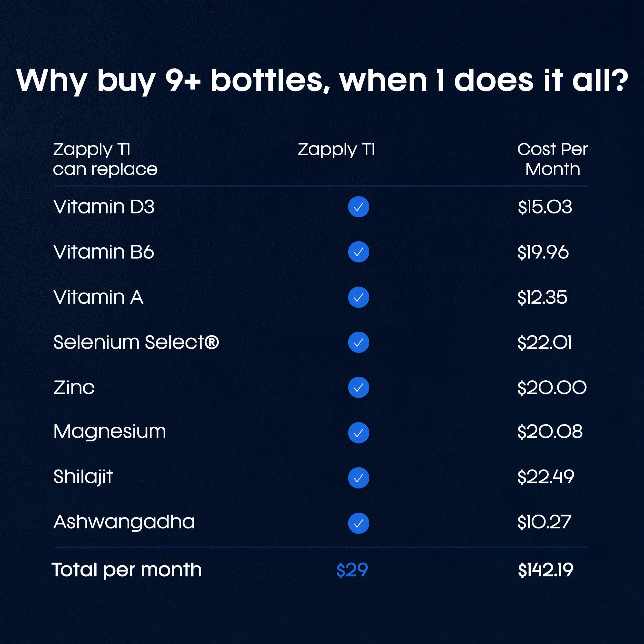The height and width of the screenshot is (644, 644).
Task: Select the Selenium Select® ingredient name
Action: (x=136, y=342)
